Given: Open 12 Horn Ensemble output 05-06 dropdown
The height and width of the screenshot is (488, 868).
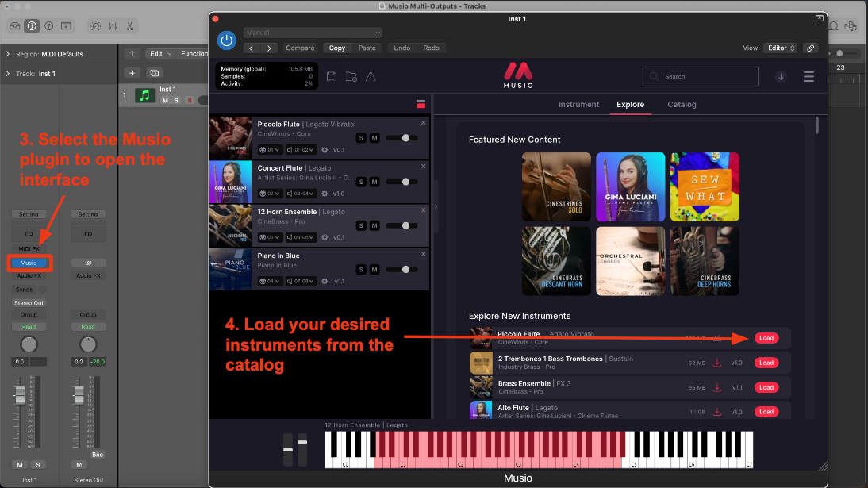Looking at the screenshot, I should tap(301, 237).
